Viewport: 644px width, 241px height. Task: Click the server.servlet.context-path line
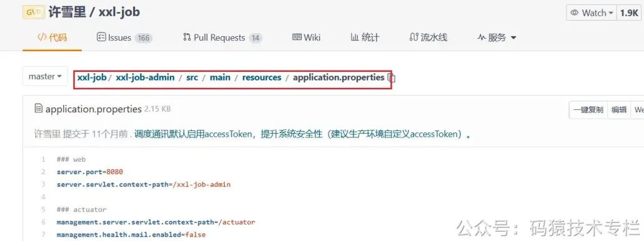[144, 185]
